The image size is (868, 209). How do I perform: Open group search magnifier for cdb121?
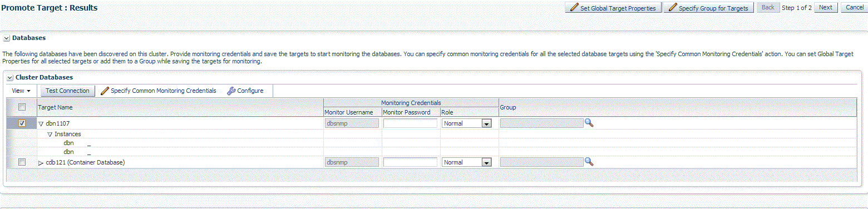tap(589, 162)
